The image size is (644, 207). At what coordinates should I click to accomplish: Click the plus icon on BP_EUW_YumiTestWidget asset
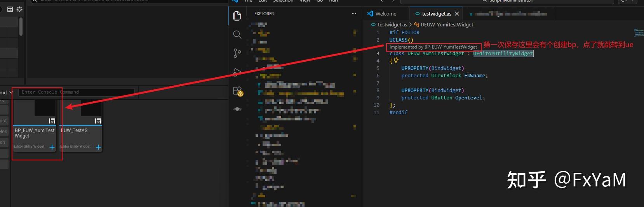point(52,147)
